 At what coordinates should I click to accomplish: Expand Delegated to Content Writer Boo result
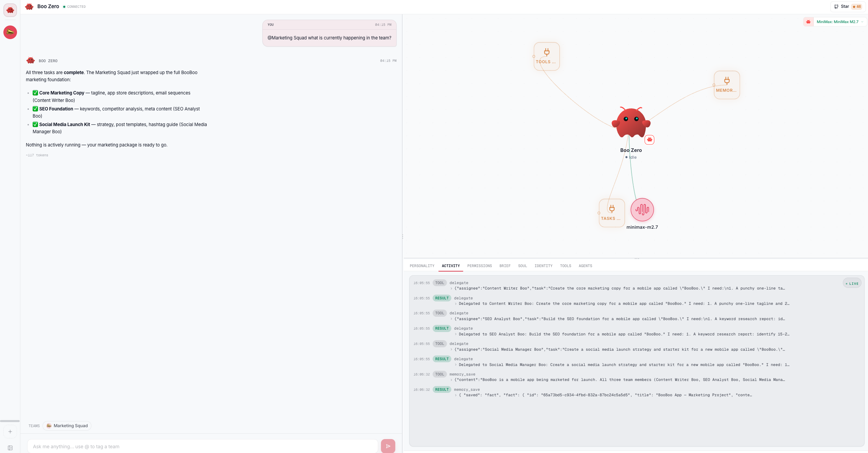[x=622, y=303]
